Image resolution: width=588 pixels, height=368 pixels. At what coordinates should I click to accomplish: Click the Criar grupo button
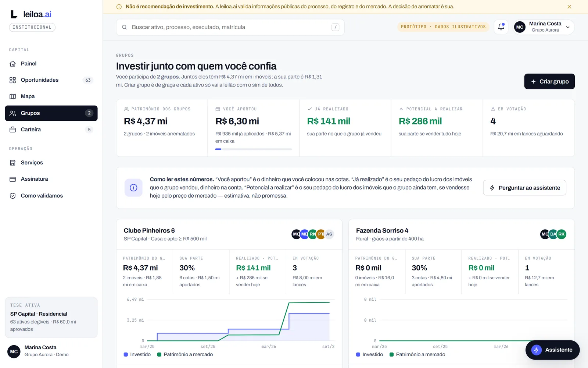pos(549,81)
